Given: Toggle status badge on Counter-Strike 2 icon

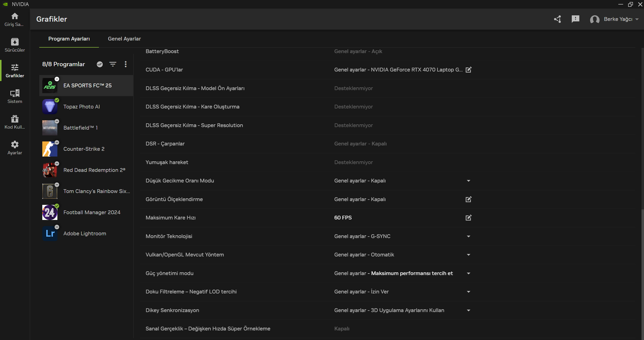Looking at the screenshot, I should (57, 143).
